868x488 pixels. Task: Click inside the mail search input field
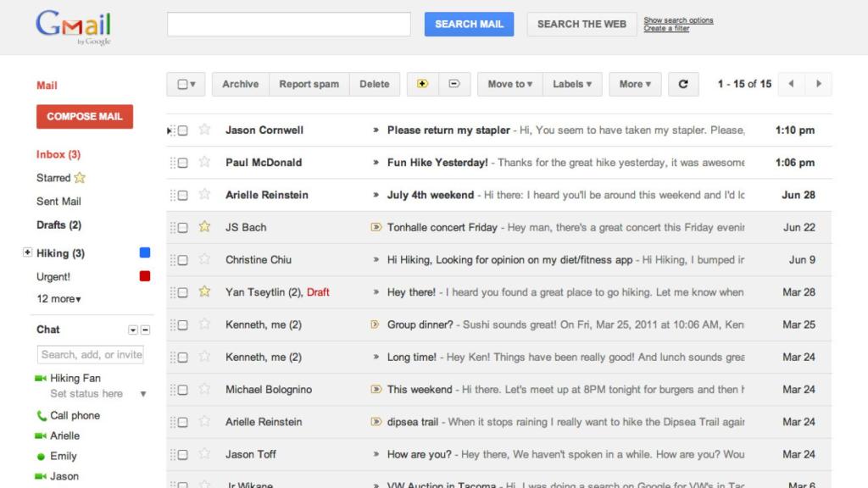[x=288, y=24]
